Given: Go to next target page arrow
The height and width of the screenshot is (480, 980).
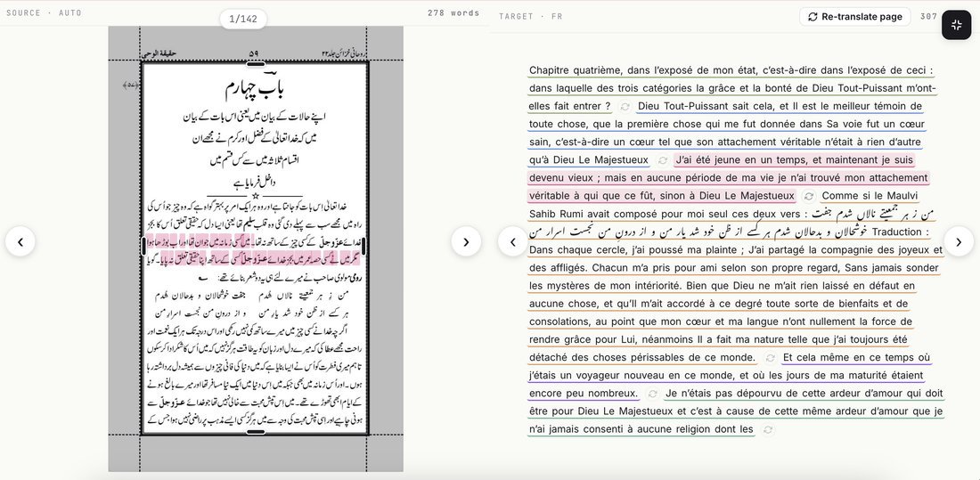Looking at the screenshot, I should (x=959, y=241).
